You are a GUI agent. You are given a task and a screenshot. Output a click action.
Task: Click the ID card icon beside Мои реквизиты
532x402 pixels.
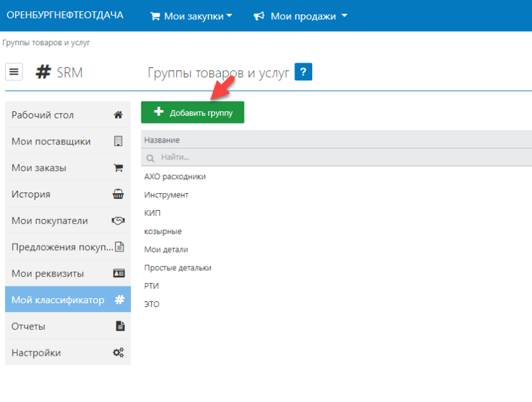pyautogui.click(x=118, y=273)
